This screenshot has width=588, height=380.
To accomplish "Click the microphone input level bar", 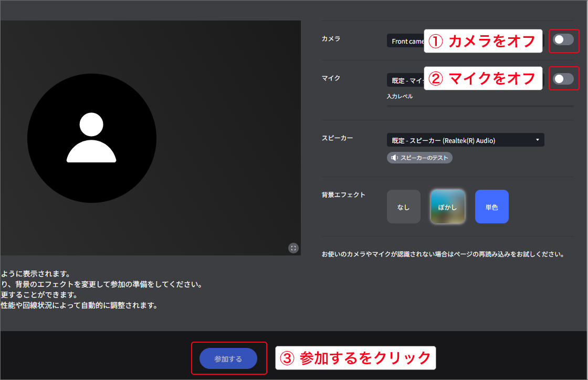I will pos(480,107).
